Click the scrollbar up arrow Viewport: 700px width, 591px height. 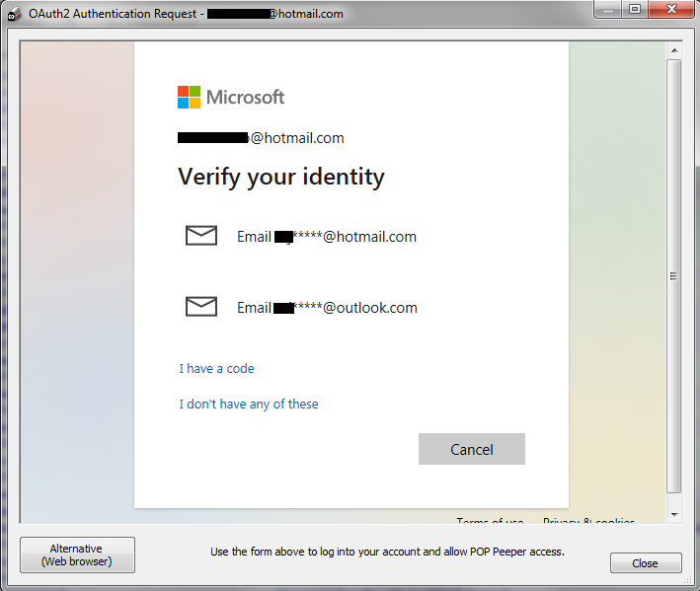(x=674, y=50)
